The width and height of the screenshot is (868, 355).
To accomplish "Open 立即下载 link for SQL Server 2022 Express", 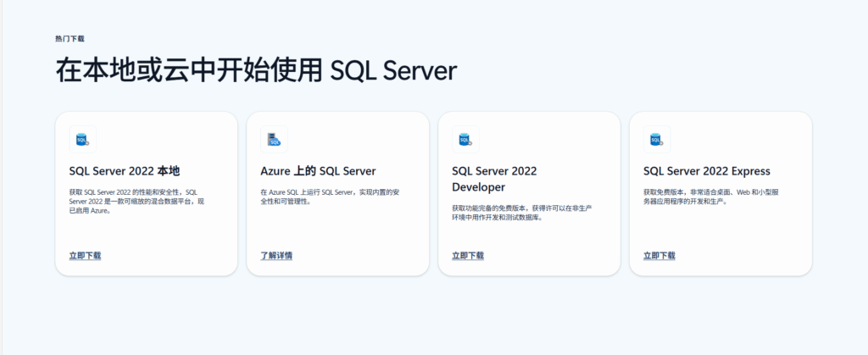I will tap(659, 256).
